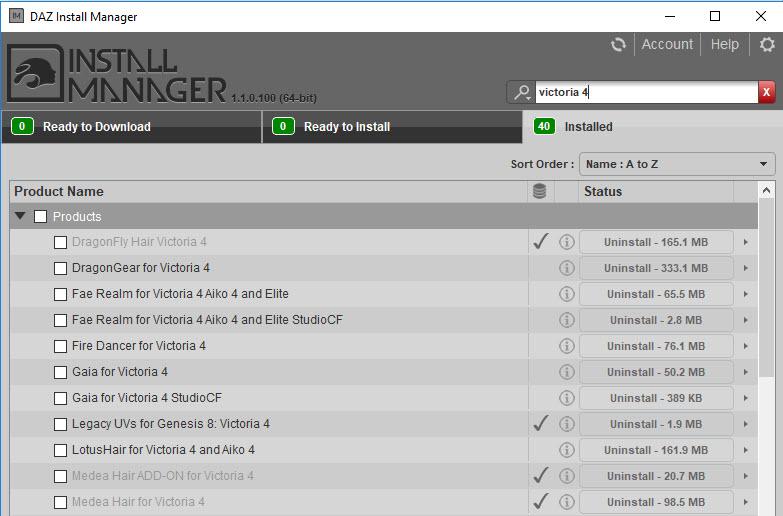Click Uninstall - 76.1 MB button

point(656,346)
